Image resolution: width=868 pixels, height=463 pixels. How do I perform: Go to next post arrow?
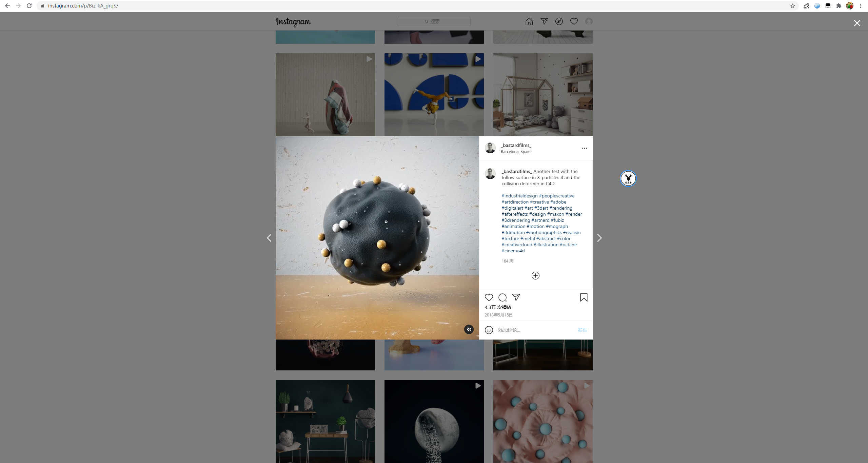point(599,238)
